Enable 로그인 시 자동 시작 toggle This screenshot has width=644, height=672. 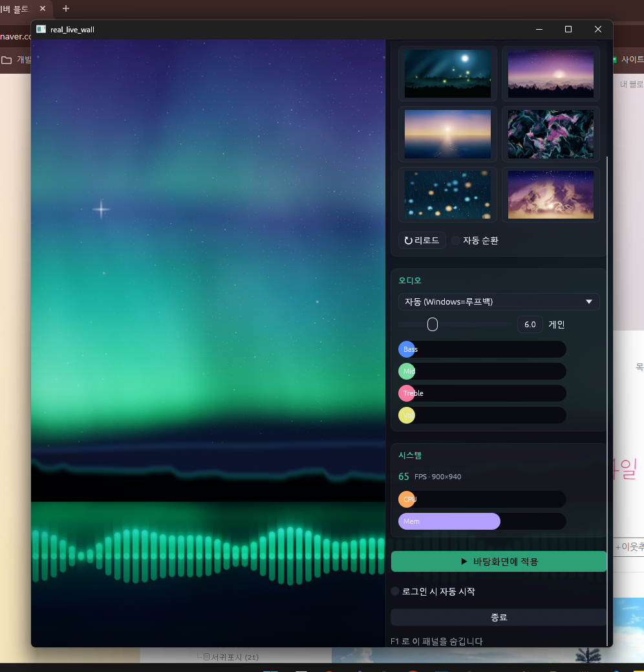(433, 591)
